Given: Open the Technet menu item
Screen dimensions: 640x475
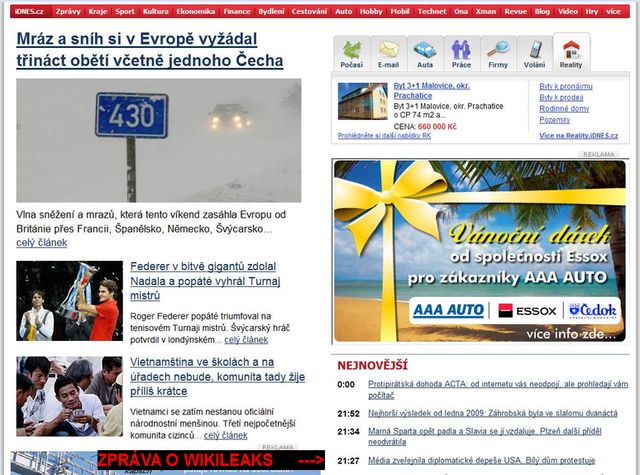Looking at the screenshot, I should (x=432, y=11).
